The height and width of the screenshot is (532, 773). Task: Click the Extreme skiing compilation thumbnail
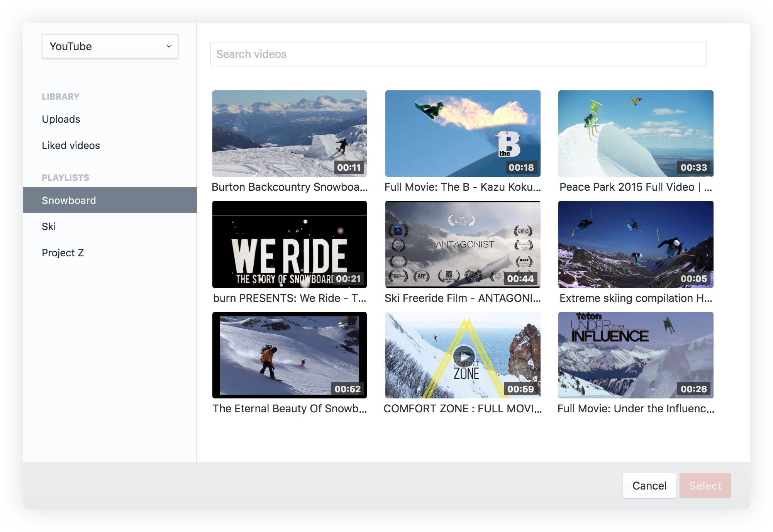(x=636, y=244)
